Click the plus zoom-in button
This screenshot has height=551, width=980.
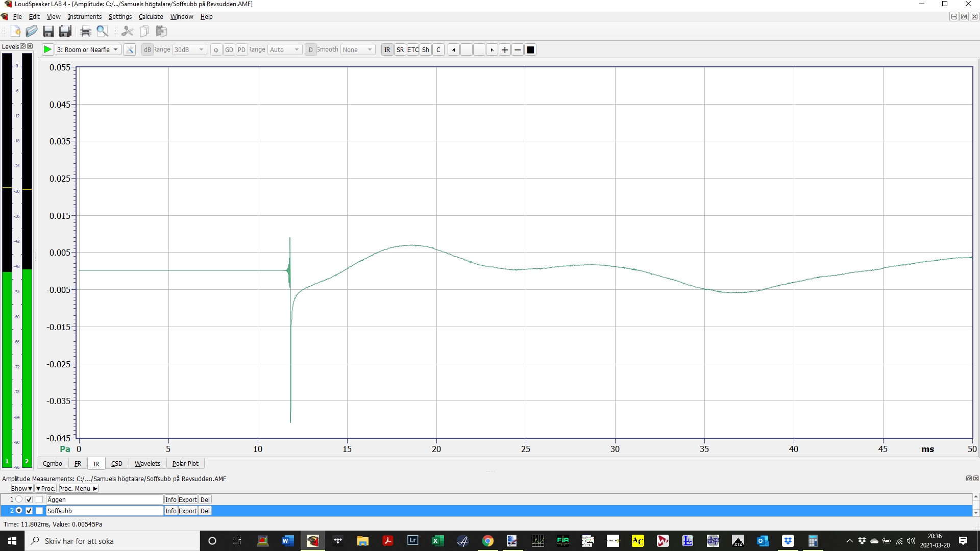click(505, 49)
